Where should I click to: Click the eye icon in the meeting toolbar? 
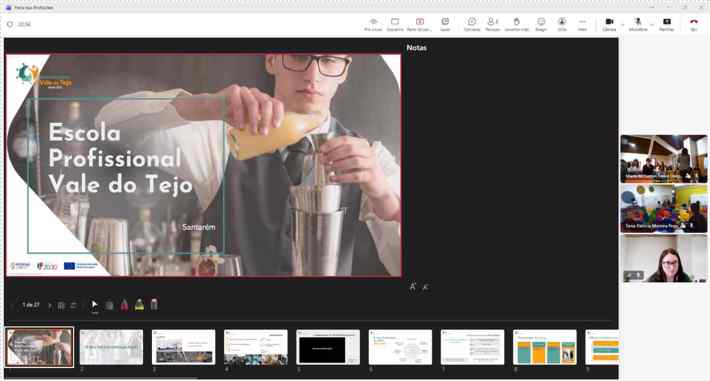[x=373, y=24]
